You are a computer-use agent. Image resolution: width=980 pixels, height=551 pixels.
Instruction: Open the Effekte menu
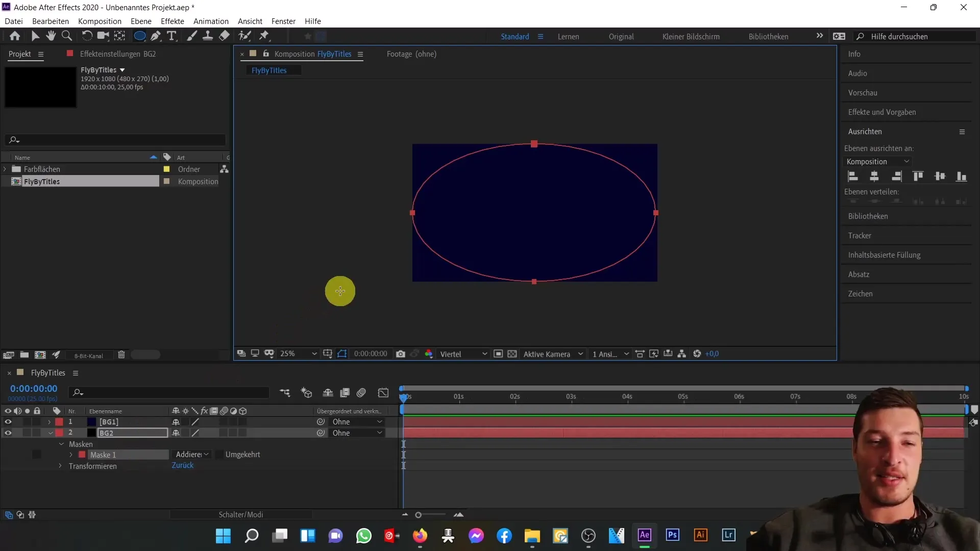173,21
